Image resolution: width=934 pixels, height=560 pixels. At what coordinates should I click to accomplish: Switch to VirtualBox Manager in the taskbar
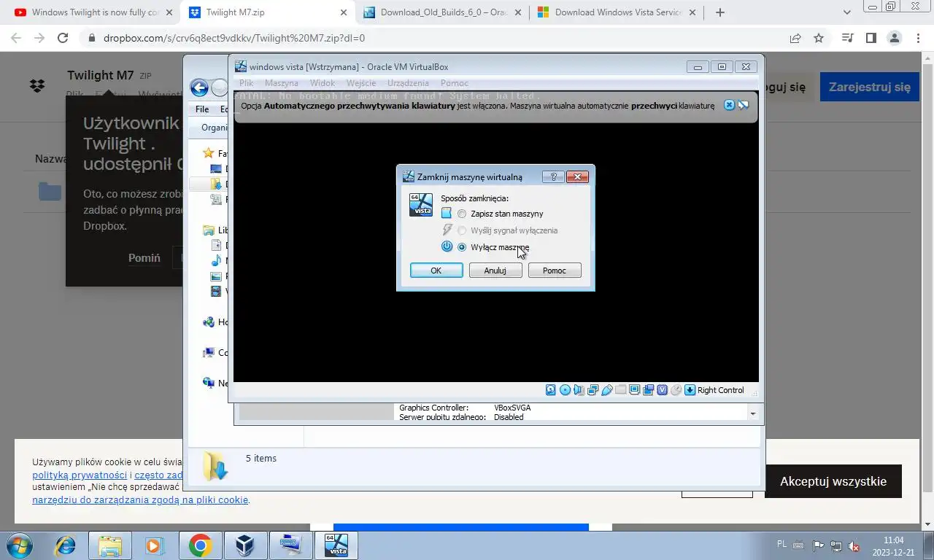(x=245, y=545)
